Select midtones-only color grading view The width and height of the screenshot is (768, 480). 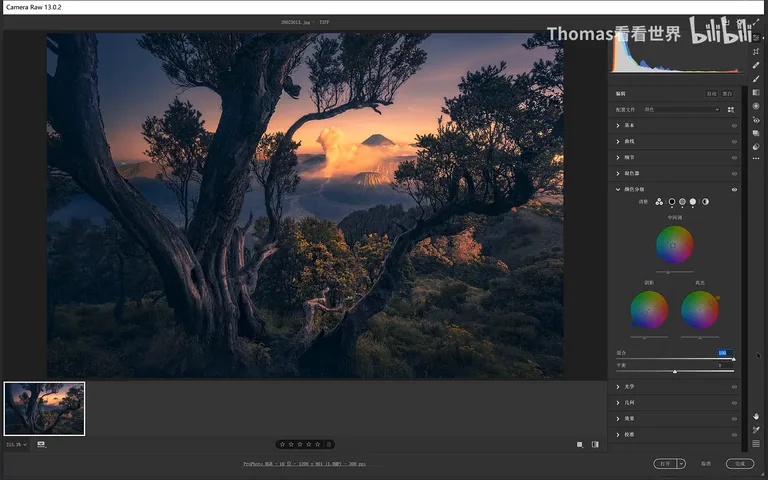(x=682, y=202)
